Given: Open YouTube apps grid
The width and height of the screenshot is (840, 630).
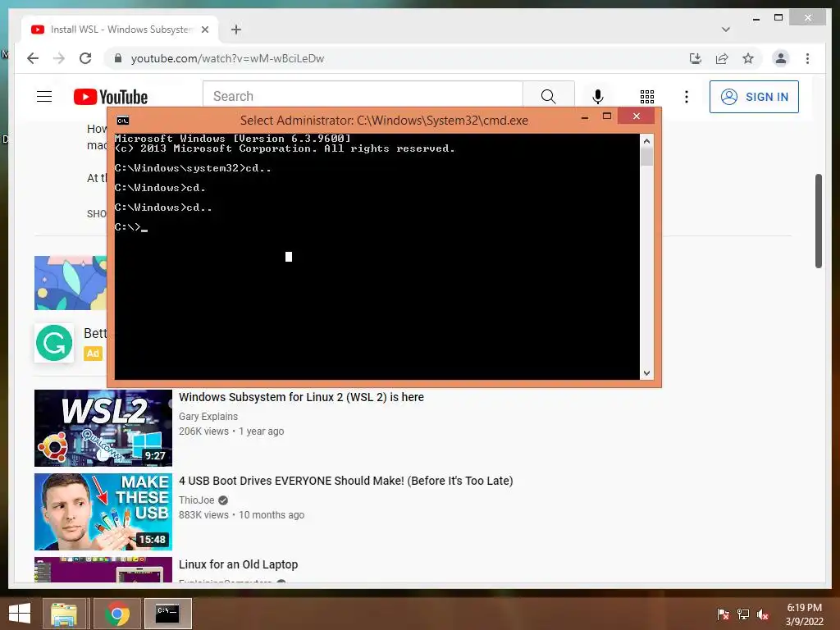Looking at the screenshot, I should [647, 97].
